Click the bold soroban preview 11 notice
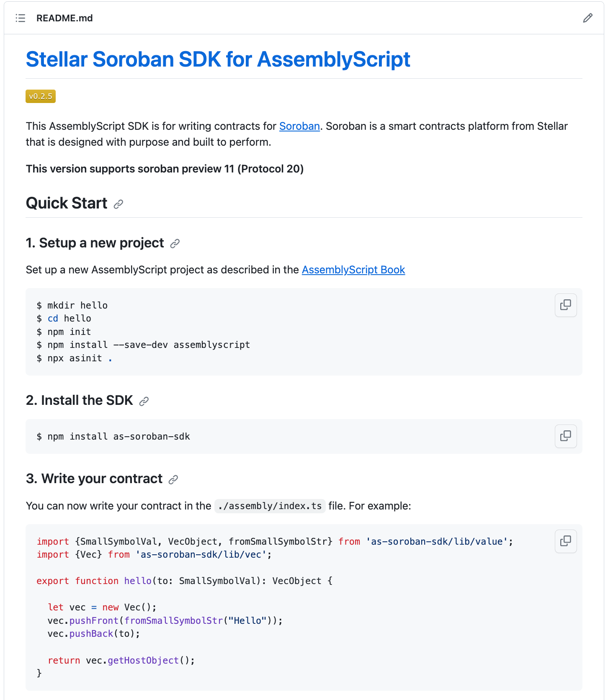 [165, 169]
